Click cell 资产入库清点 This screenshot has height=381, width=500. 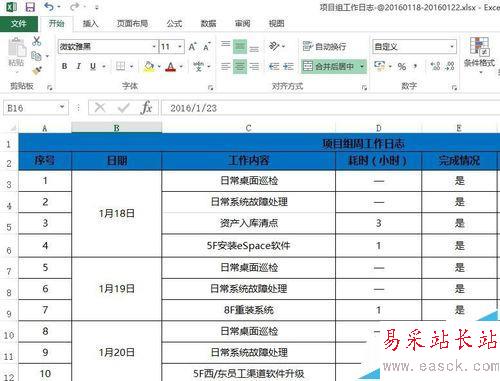tap(249, 223)
